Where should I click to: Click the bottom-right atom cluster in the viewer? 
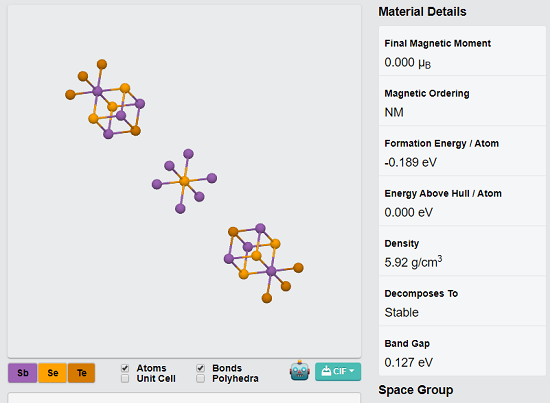264,263
